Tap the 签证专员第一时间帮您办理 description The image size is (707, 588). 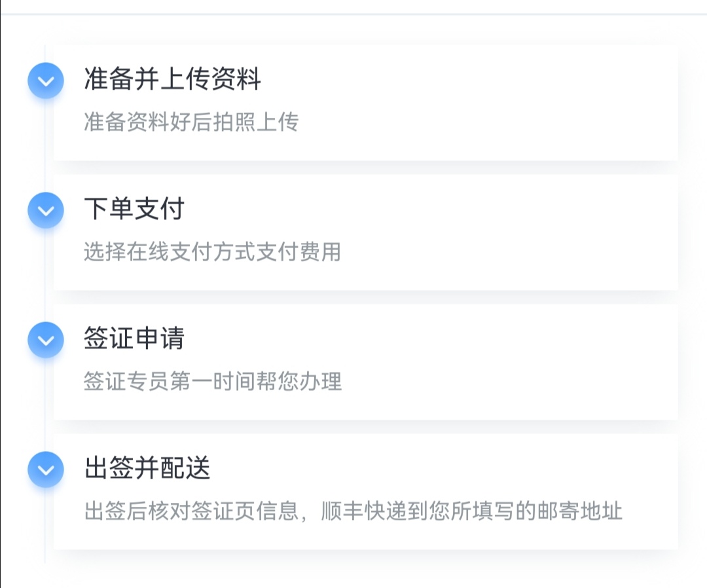click(212, 381)
